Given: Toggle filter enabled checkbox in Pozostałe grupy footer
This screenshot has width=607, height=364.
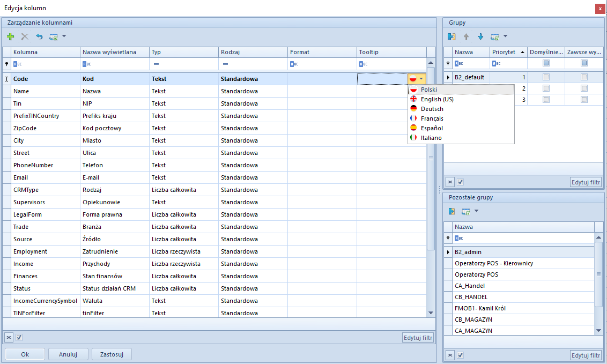Looking at the screenshot, I should click(x=460, y=355).
